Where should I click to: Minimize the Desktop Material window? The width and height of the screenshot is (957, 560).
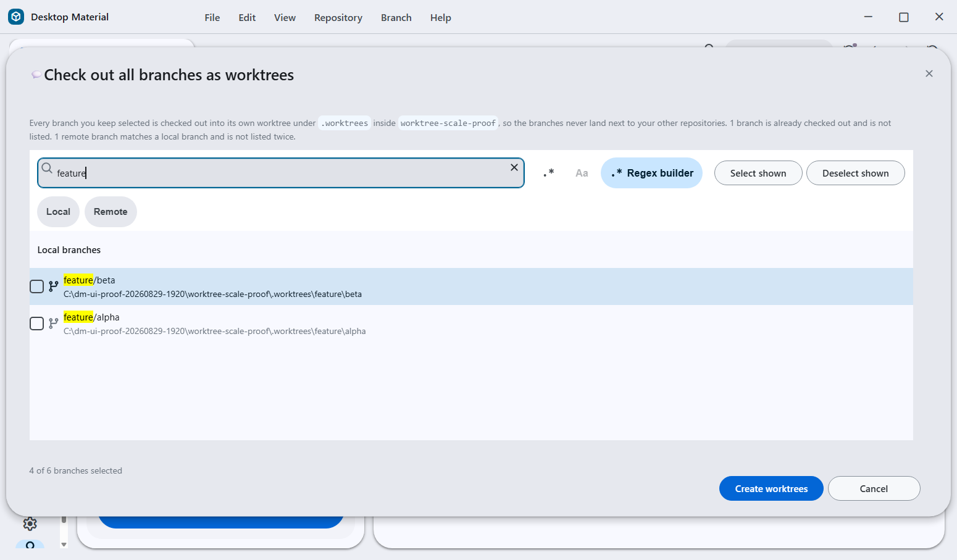click(x=868, y=17)
